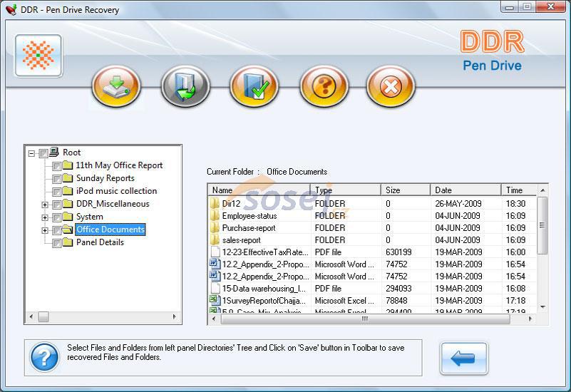Click the blue question mark info icon

(44, 357)
